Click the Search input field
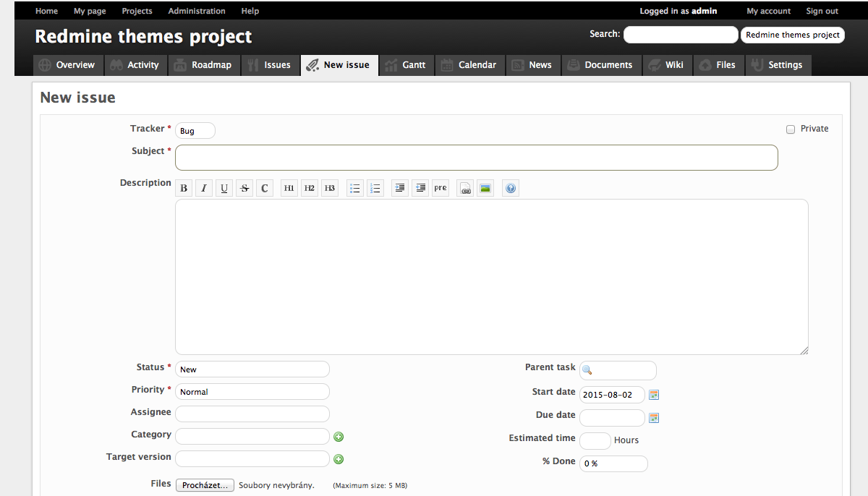The height and width of the screenshot is (496, 868). [681, 35]
